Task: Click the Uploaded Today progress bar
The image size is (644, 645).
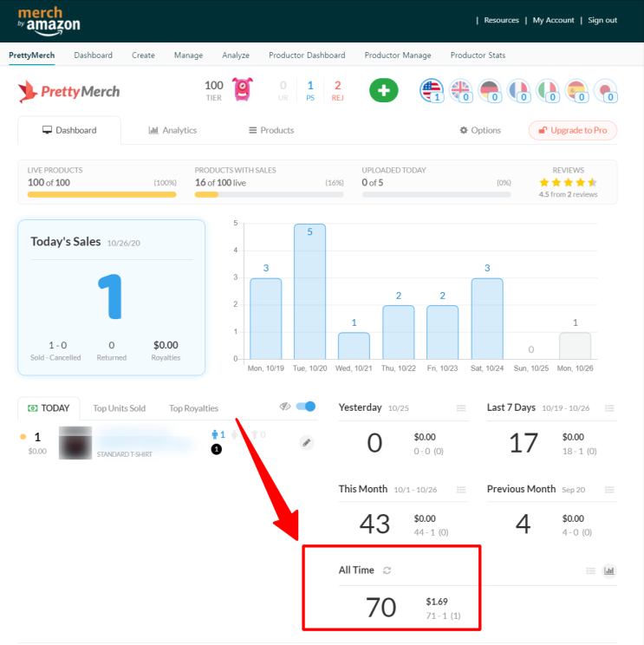Action: pyautogui.click(x=436, y=194)
